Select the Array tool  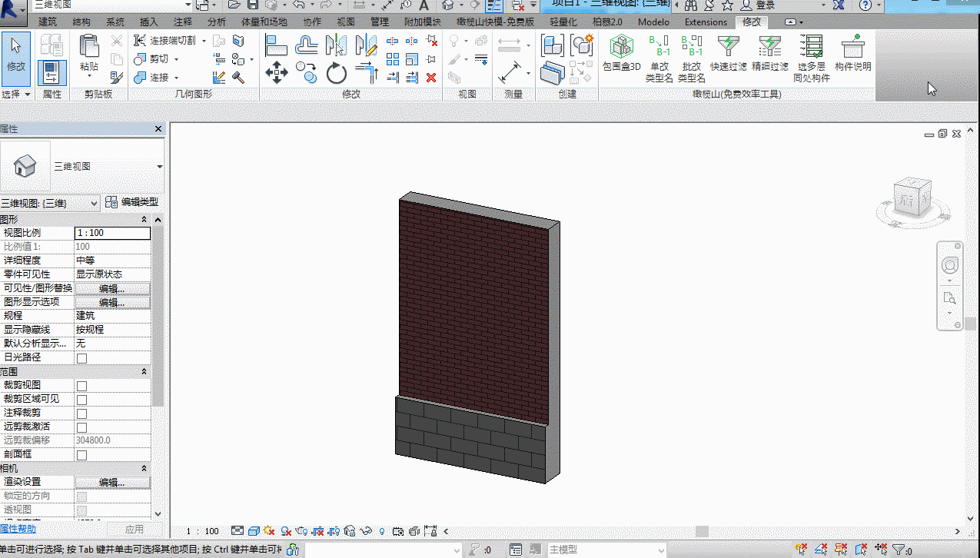click(393, 59)
